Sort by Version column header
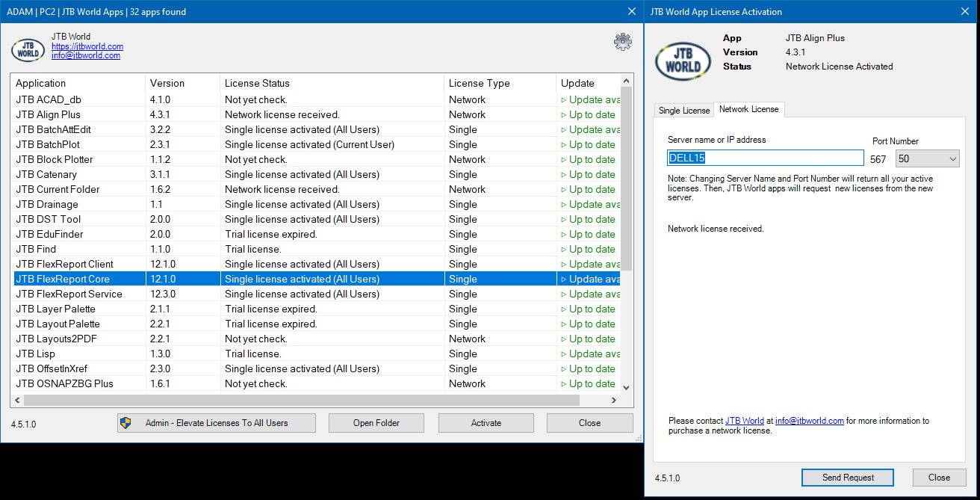This screenshot has height=500, width=980. coord(182,83)
